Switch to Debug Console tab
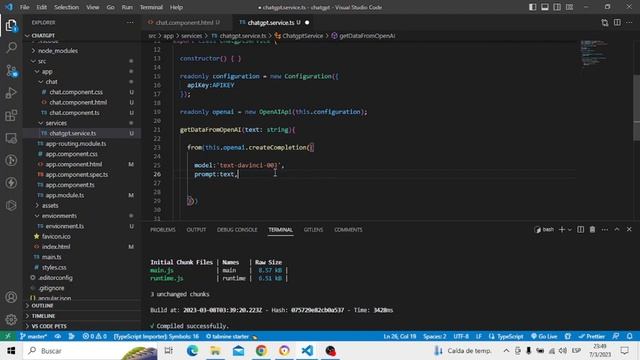Image resolution: width=640 pixels, height=360 pixels. tap(237, 230)
